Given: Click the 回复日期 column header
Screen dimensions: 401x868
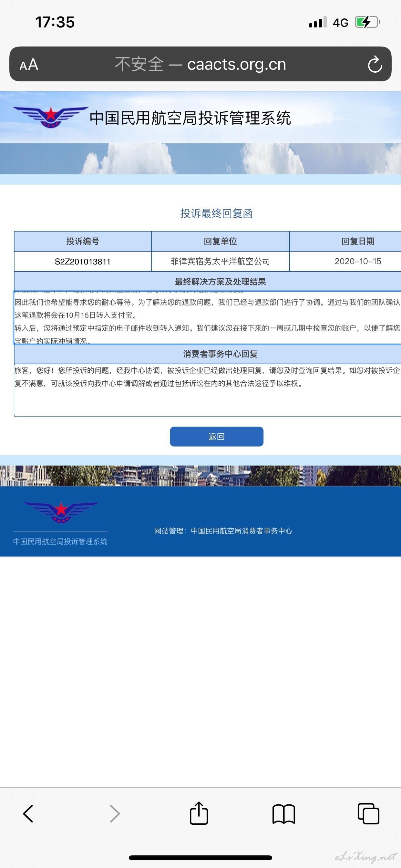Looking at the screenshot, I should [x=345, y=241].
